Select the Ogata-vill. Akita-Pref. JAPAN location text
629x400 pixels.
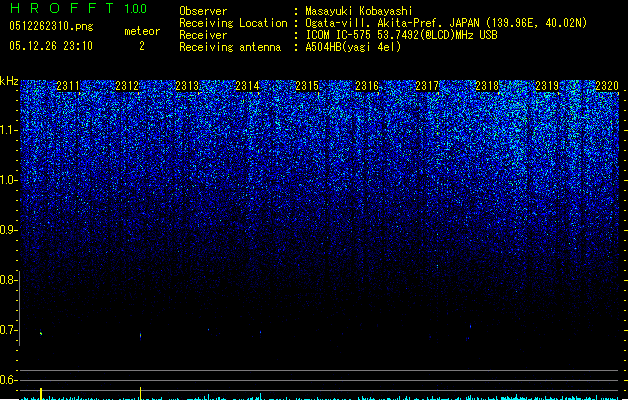446,23
